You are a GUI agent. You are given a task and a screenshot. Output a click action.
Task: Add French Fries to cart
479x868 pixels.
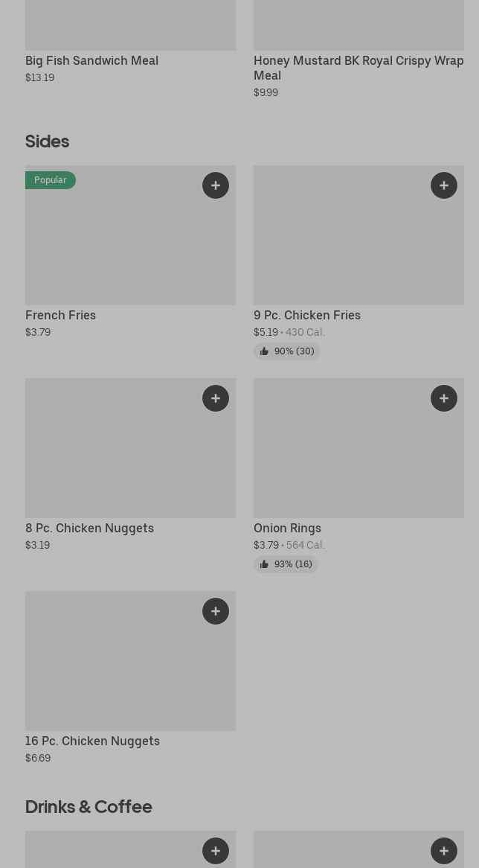point(216,185)
